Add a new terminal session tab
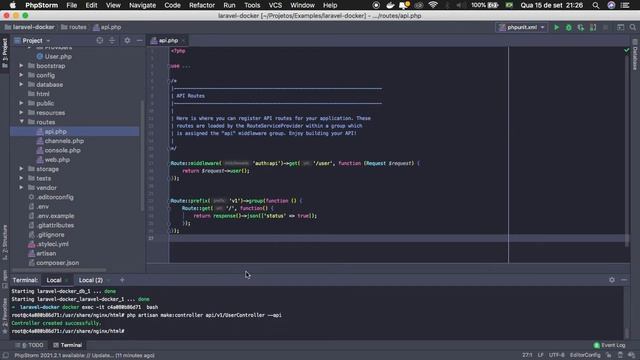The width and height of the screenshot is (640, 360). 122,280
